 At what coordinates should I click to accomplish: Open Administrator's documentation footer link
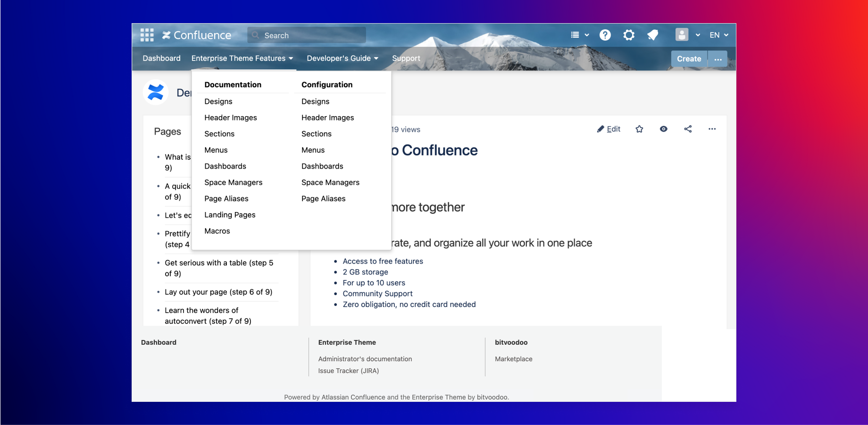[x=365, y=359]
